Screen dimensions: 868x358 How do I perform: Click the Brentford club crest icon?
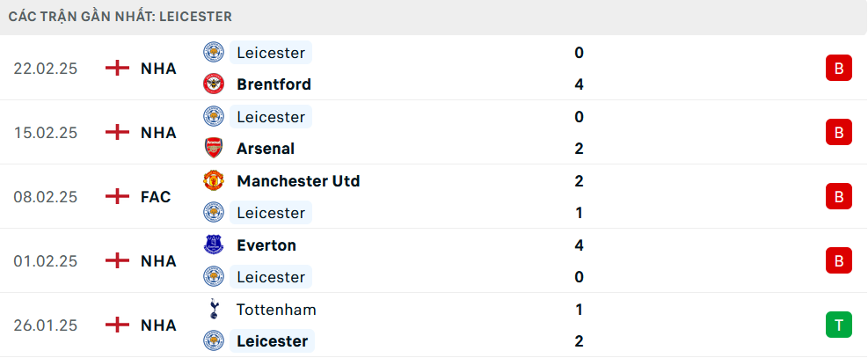pos(214,84)
